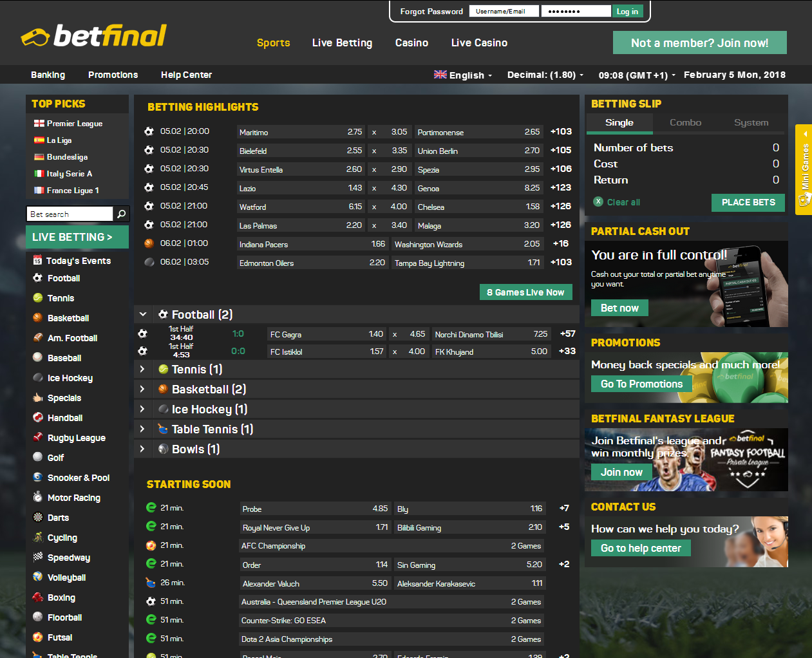The height and width of the screenshot is (658, 812).
Task: Open Tennis in the sports sidebar
Action: [x=61, y=298]
